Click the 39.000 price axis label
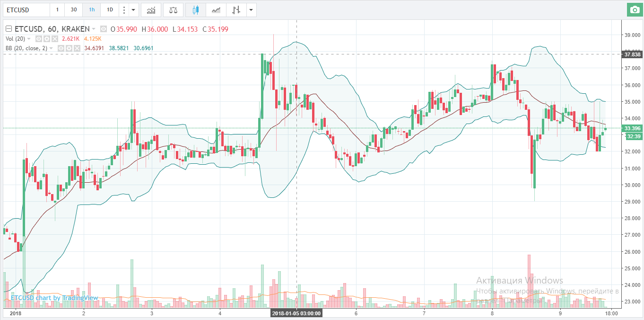 pyautogui.click(x=632, y=35)
